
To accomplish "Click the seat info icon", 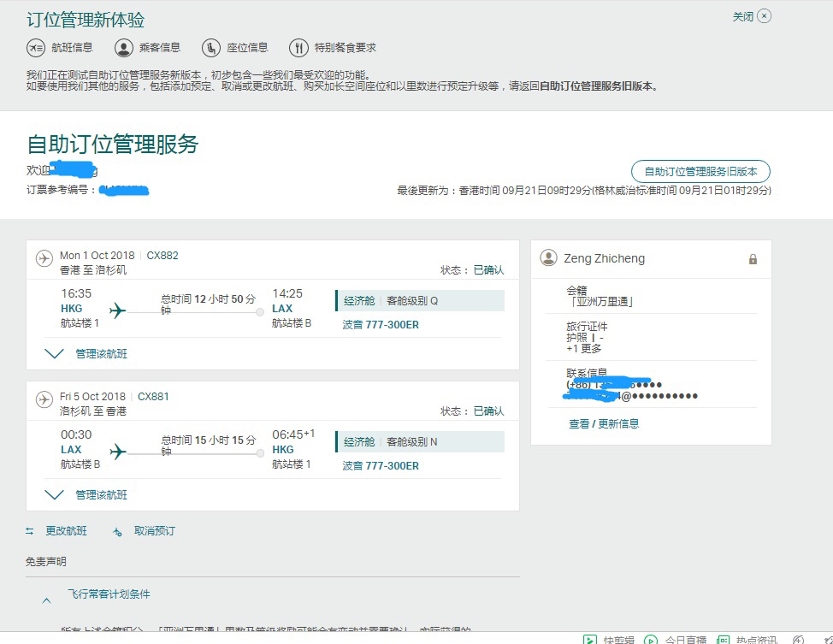I will click(211, 48).
